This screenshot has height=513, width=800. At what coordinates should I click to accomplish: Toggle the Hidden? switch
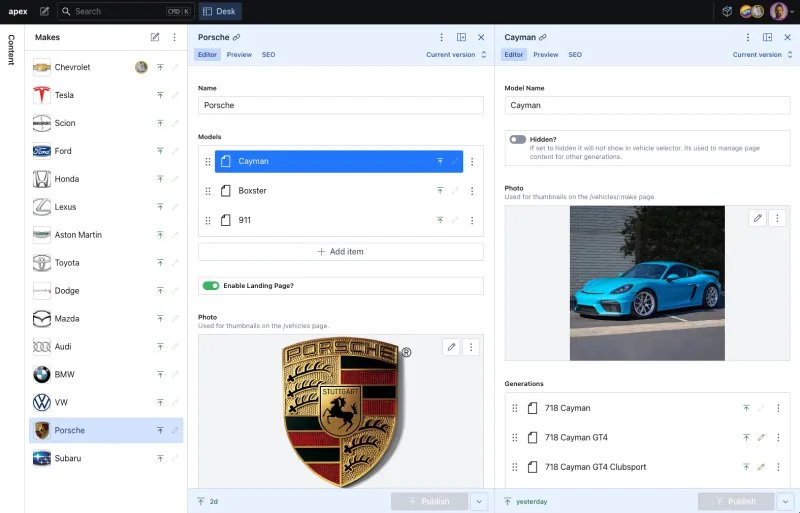pos(517,139)
